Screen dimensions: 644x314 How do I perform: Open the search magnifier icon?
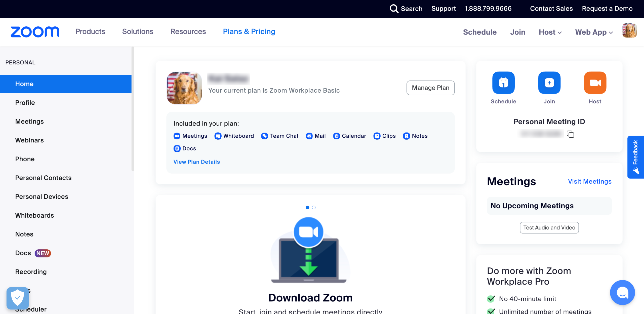tap(394, 9)
